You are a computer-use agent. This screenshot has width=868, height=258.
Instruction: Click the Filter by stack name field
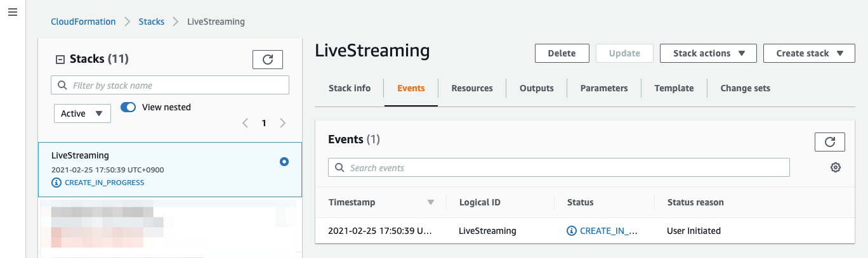[170, 85]
